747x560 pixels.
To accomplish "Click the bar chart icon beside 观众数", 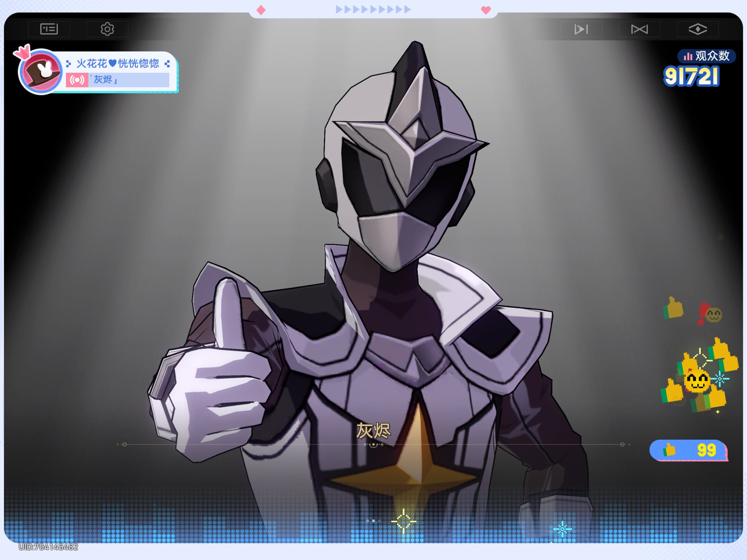I will point(688,56).
